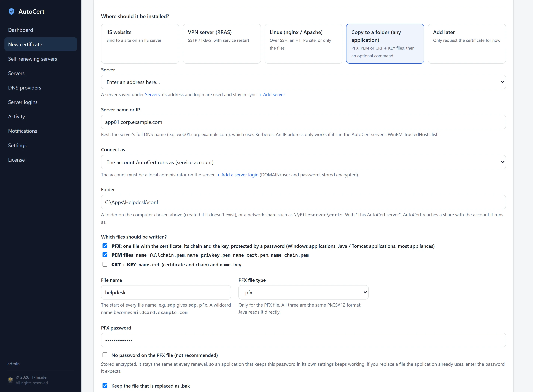This screenshot has height=392, width=533.
Task: Open the PFX file type dropdown
Action: (303, 292)
